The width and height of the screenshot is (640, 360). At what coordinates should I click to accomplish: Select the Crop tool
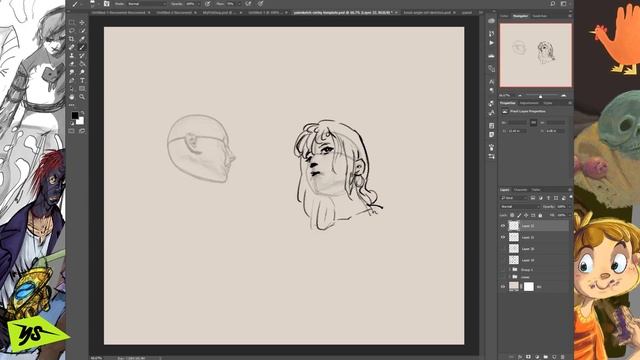72,39
